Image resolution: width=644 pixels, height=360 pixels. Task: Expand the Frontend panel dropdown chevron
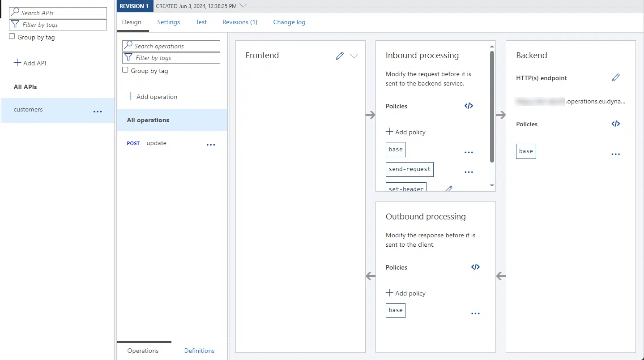[354, 56]
